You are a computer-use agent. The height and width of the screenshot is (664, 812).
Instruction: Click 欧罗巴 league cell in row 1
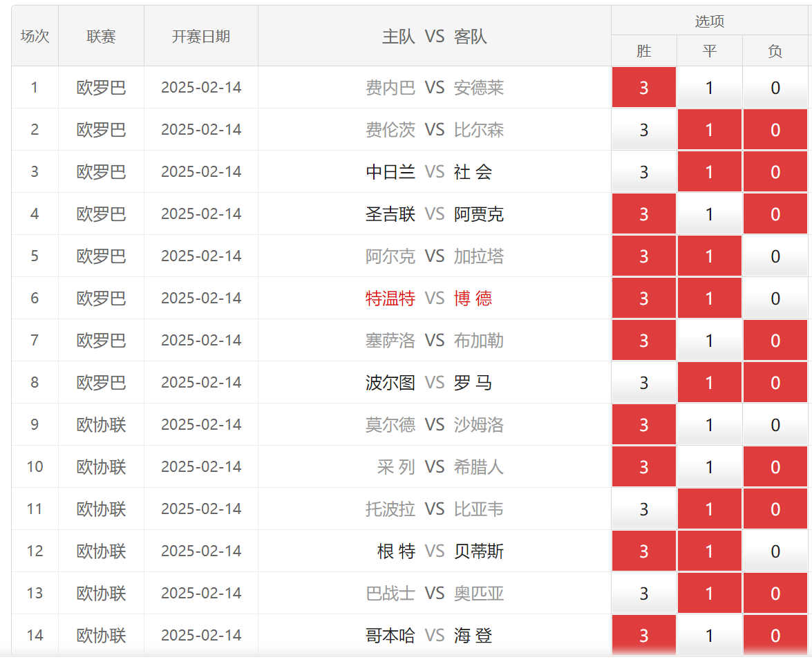(x=101, y=88)
